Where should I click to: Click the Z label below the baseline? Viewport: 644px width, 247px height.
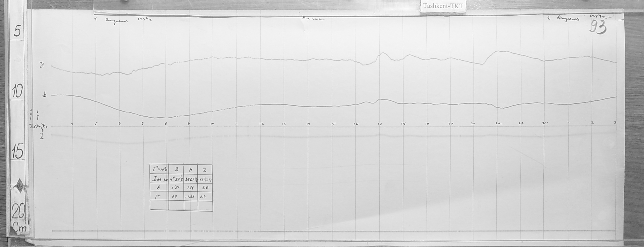point(43,136)
